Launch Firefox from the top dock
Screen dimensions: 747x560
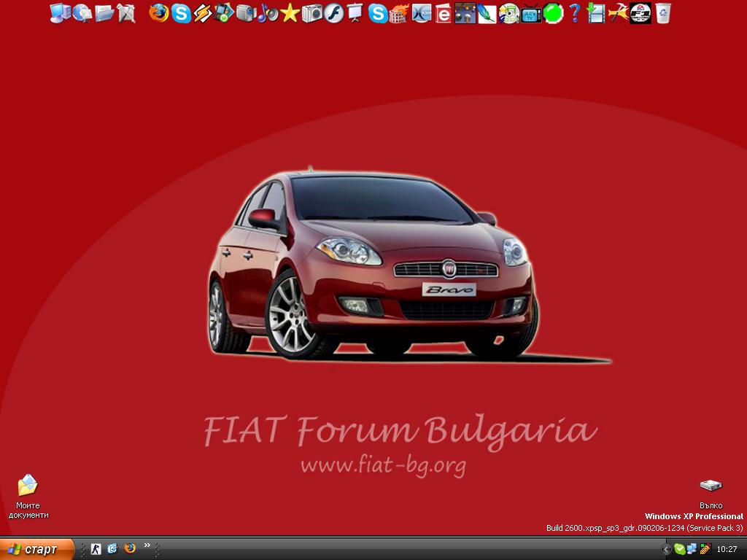point(158,13)
